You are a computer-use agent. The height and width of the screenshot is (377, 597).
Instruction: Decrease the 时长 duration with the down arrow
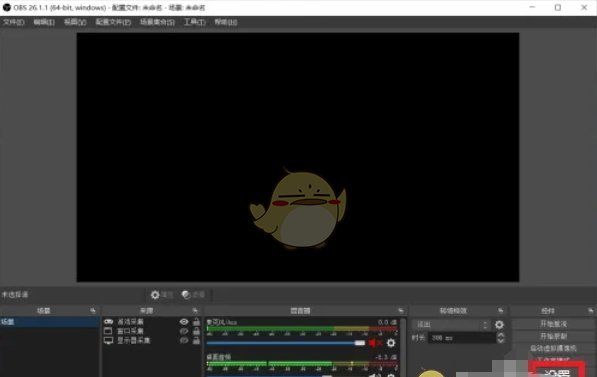point(501,340)
